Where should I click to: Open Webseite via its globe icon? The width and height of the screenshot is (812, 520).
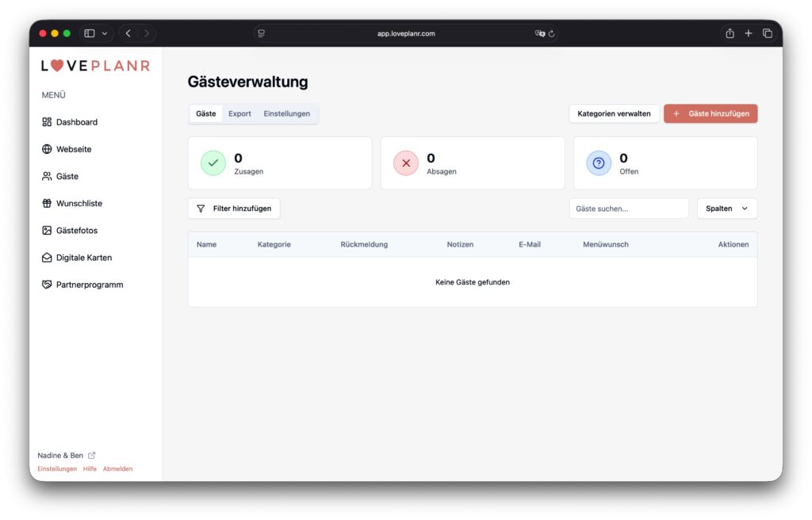point(47,149)
